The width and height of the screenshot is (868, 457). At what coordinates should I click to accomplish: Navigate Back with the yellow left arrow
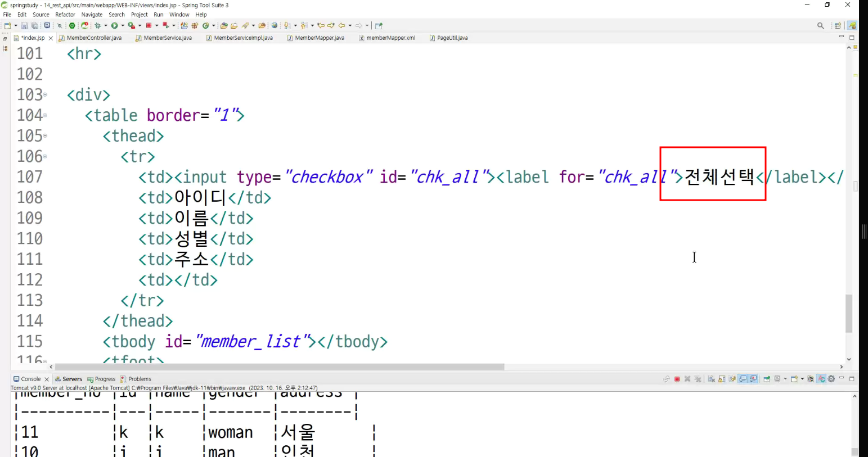[x=342, y=26]
